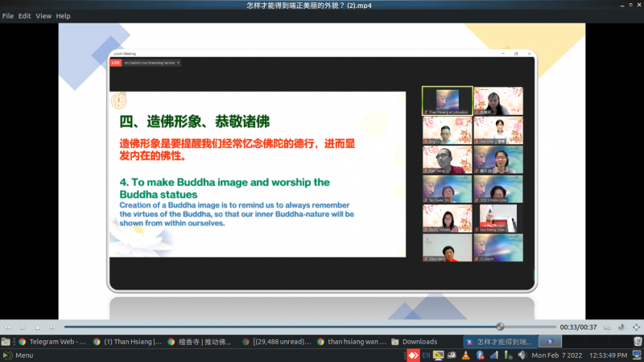Screen dimensions: 644x362
Task: Click the previous track button in the player
Action: (x=8, y=327)
